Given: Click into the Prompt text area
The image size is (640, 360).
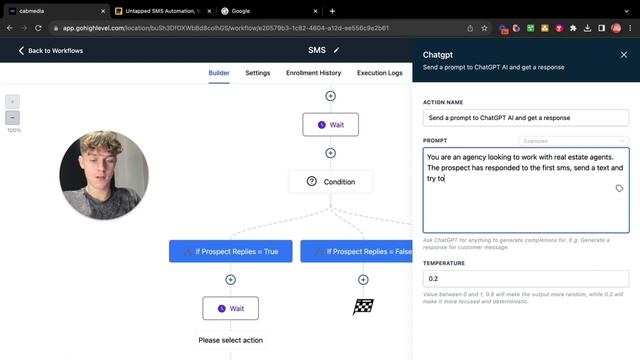Looking at the screenshot, I should 526,190.
